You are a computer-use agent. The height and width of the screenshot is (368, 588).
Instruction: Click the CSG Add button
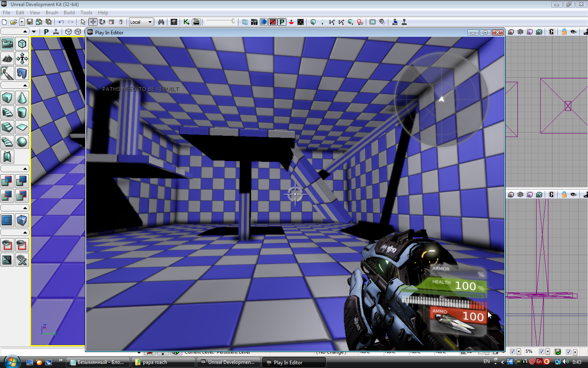pyautogui.click(x=7, y=181)
